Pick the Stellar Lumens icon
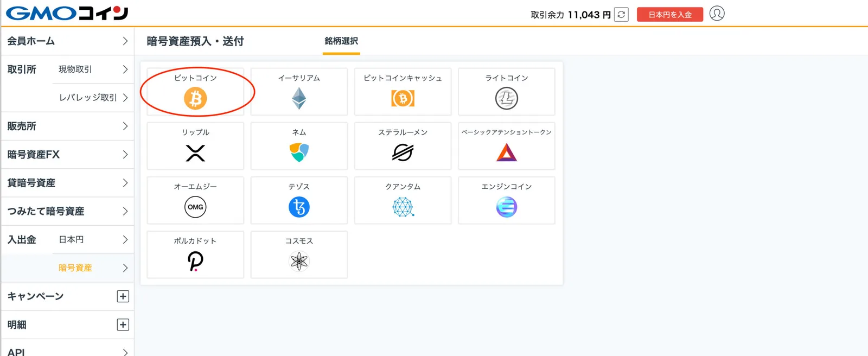Image resolution: width=868 pixels, height=356 pixels. (x=403, y=153)
